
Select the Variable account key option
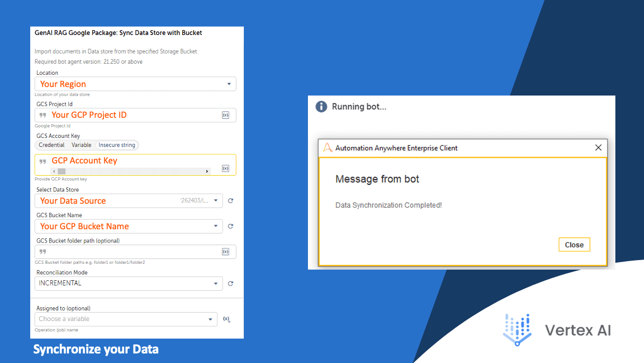(82, 145)
